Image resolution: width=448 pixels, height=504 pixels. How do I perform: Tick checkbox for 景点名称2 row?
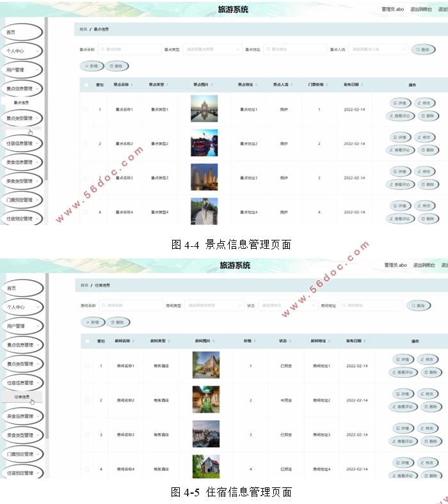click(86, 144)
